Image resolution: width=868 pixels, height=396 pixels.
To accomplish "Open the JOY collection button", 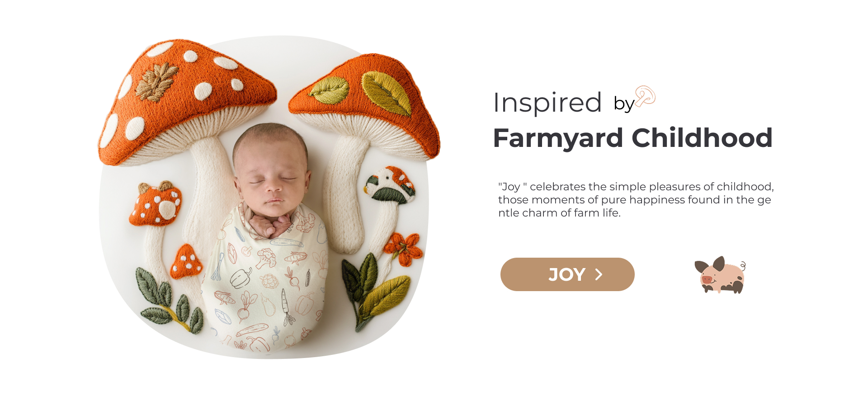I will pyautogui.click(x=567, y=274).
